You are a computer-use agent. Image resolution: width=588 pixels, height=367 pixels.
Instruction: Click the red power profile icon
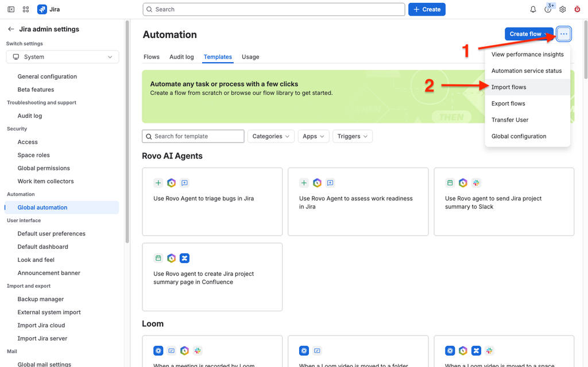click(x=577, y=9)
